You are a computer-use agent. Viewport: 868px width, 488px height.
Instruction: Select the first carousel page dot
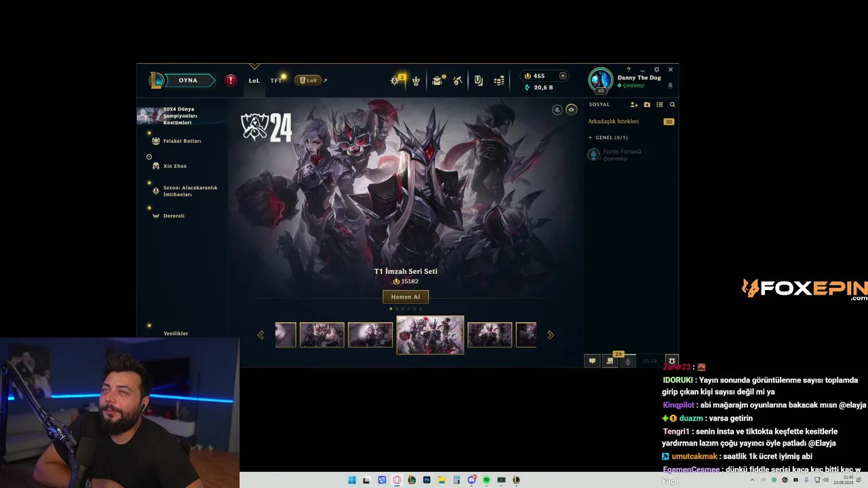coord(391,308)
